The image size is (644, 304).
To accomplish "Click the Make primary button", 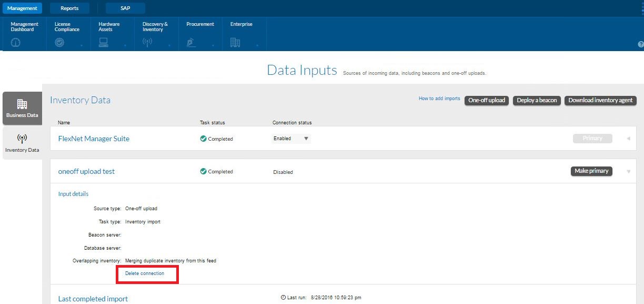I will tap(591, 171).
